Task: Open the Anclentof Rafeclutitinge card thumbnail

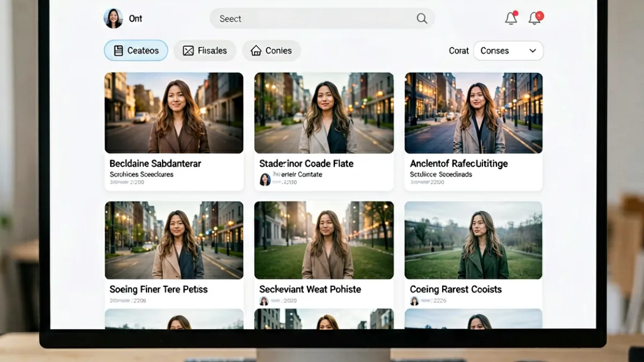Action: [473, 113]
